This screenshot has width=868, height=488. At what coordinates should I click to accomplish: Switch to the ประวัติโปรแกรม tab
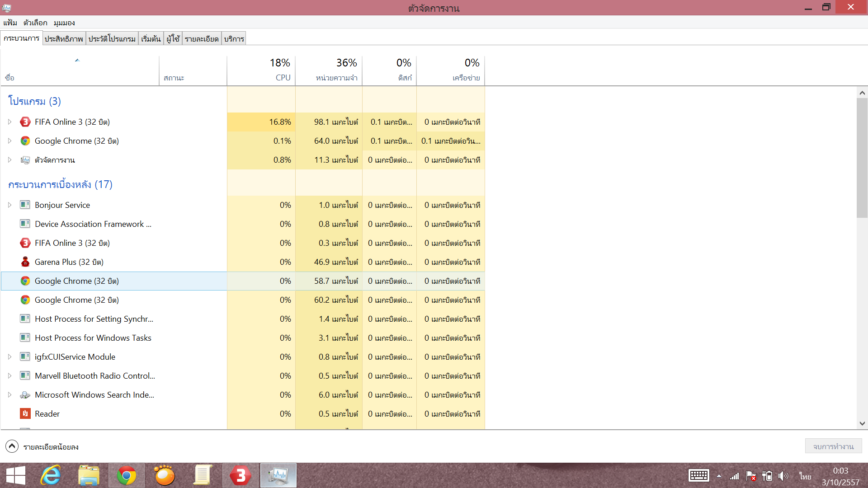(112, 39)
